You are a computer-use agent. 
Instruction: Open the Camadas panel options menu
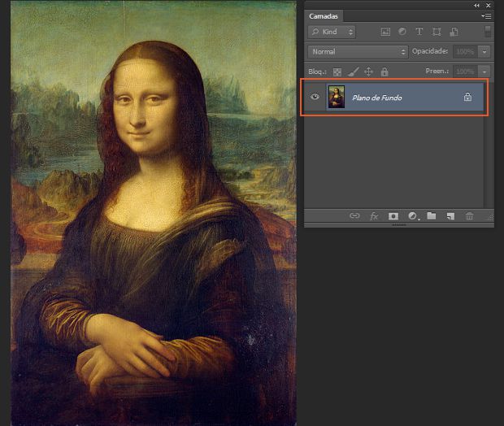pyautogui.click(x=486, y=15)
